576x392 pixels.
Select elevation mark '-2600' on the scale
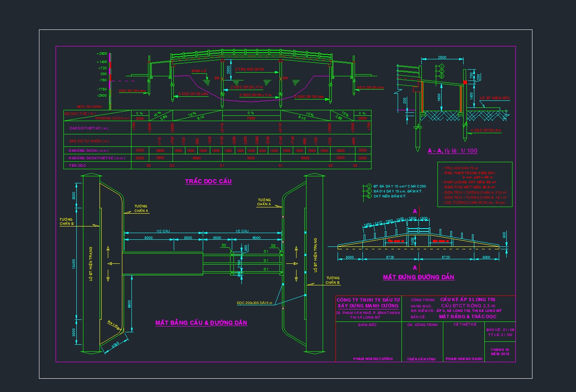click(x=102, y=95)
